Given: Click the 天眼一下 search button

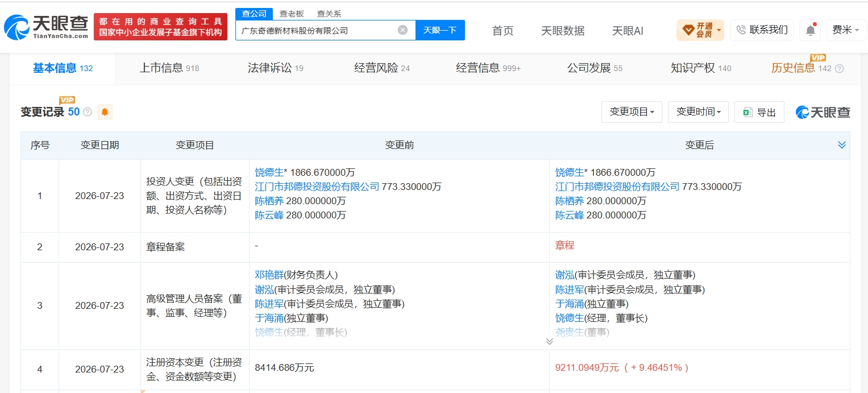Looking at the screenshot, I should [x=440, y=30].
